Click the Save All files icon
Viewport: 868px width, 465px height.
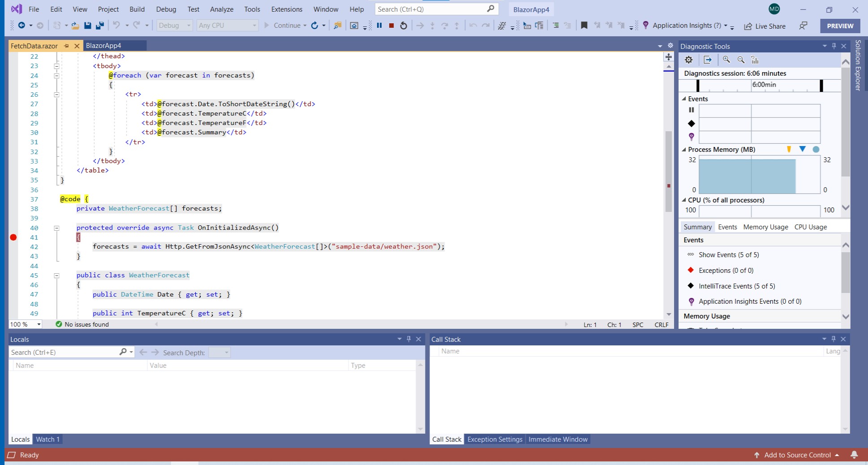pyautogui.click(x=99, y=26)
